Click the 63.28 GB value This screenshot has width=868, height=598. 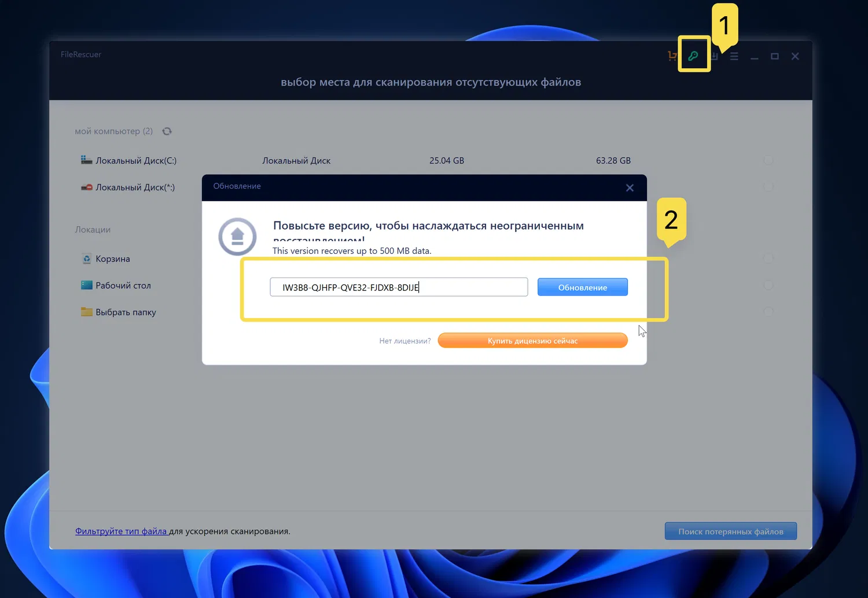pyautogui.click(x=613, y=161)
